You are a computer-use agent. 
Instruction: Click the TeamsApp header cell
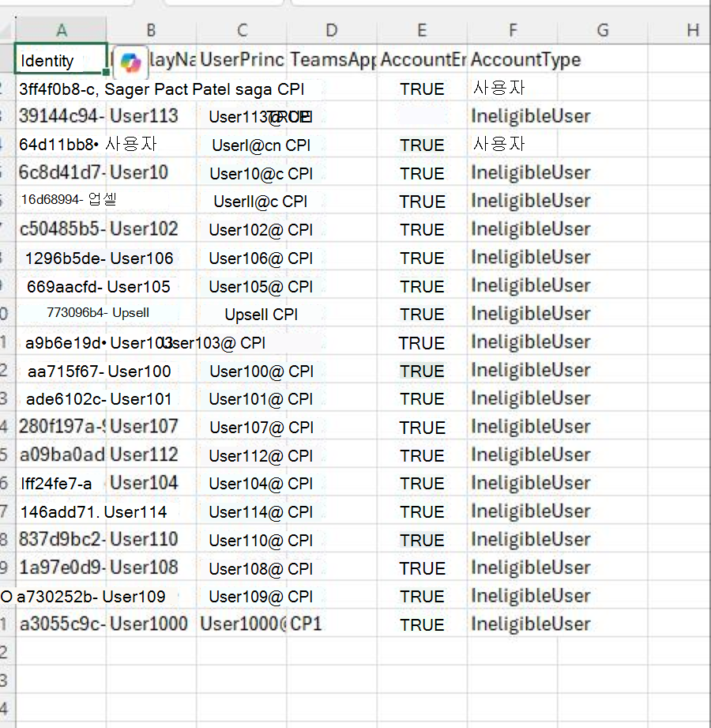(332, 59)
